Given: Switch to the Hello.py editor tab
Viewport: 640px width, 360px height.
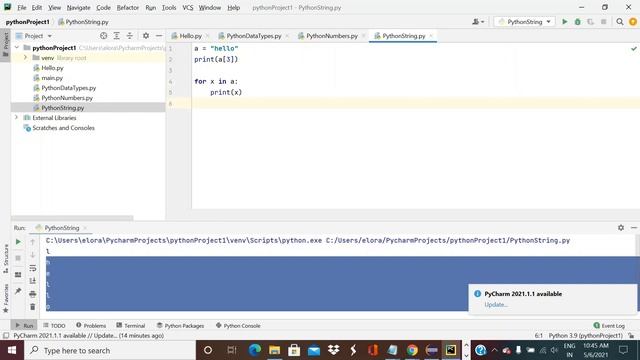Looking at the screenshot, I should coord(190,36).
